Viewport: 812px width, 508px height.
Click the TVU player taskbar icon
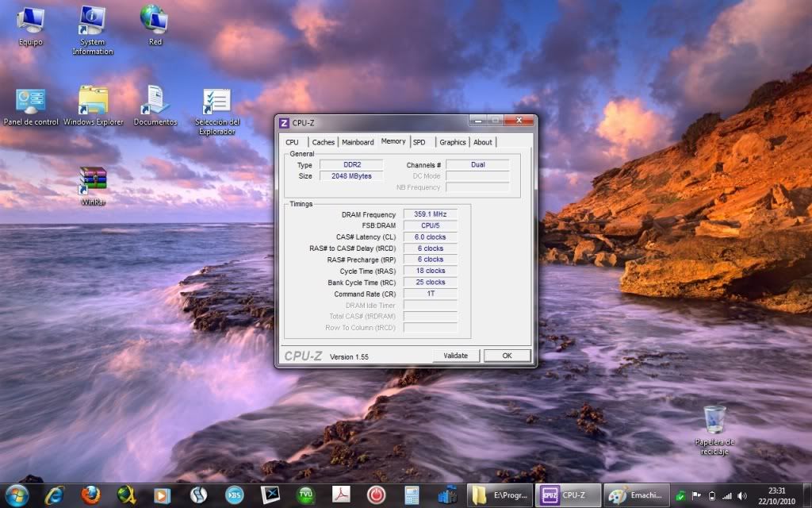click(x=305, y=495)
